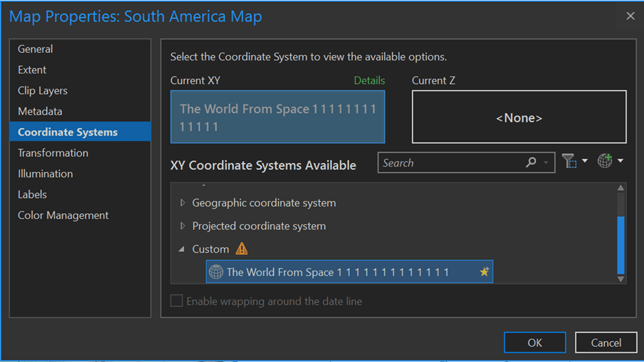The image size is (644, 362).
Task: Click the OK button
Action: (535, 343)
